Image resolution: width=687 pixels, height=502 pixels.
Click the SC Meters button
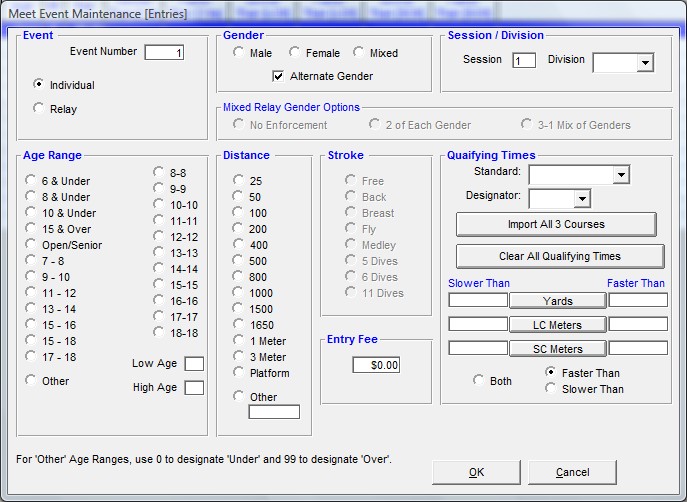(557, 348)
